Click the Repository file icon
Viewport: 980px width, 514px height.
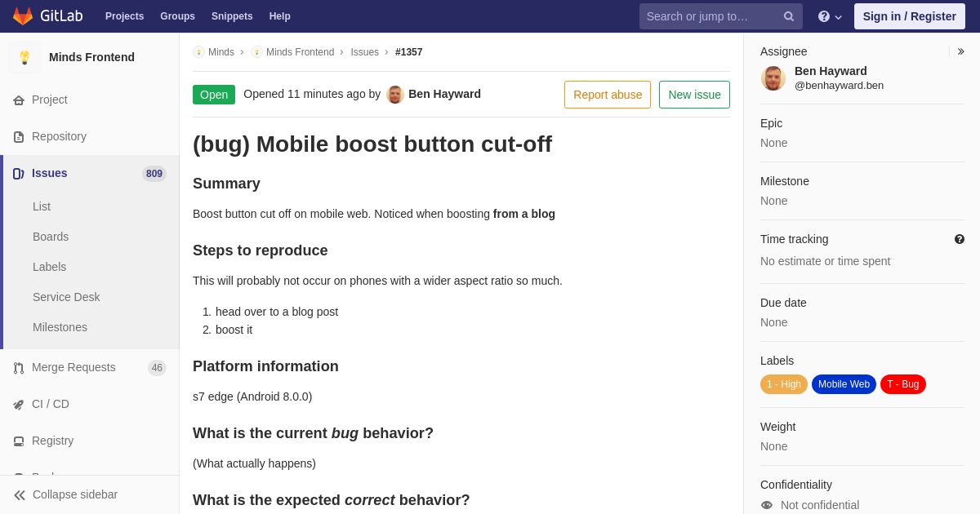19,137
